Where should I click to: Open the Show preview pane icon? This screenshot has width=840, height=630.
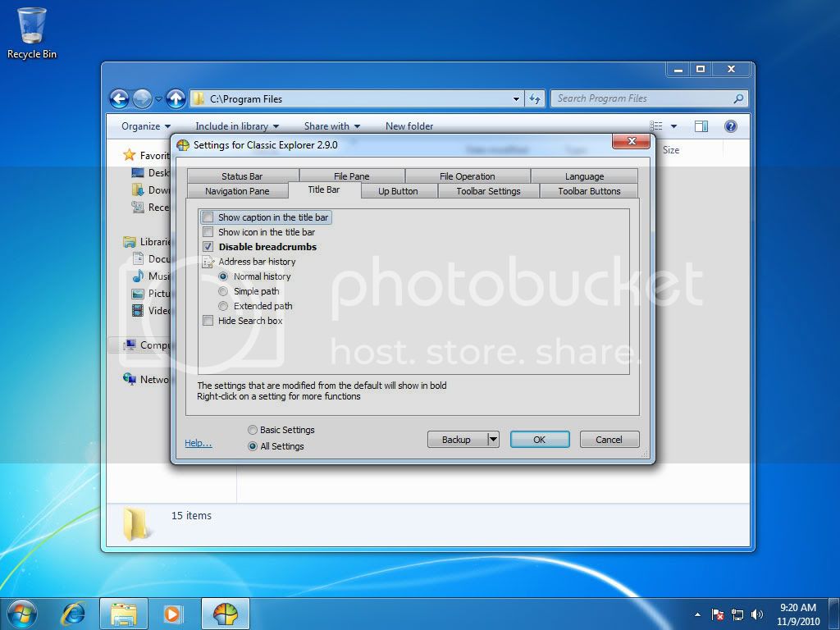click(701, 125)
